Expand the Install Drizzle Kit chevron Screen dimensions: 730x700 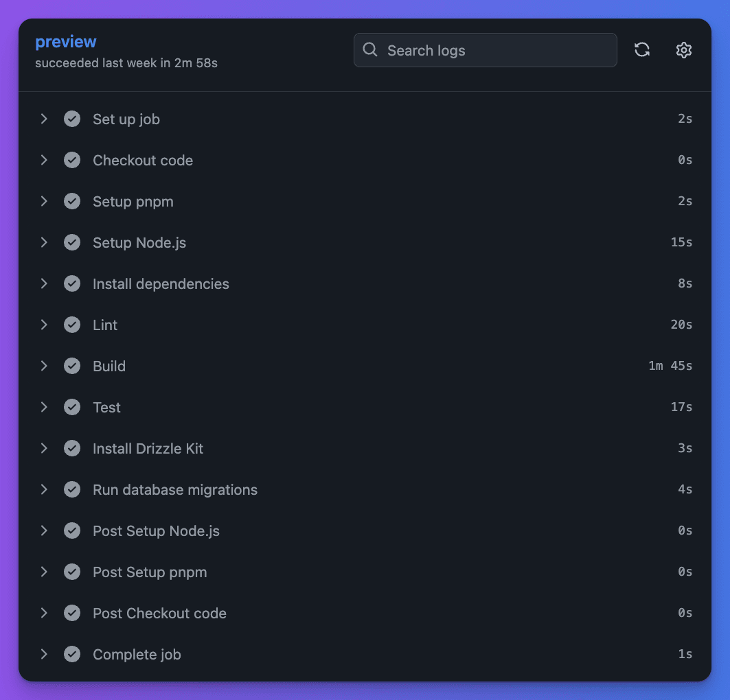(x=44, y=448)
